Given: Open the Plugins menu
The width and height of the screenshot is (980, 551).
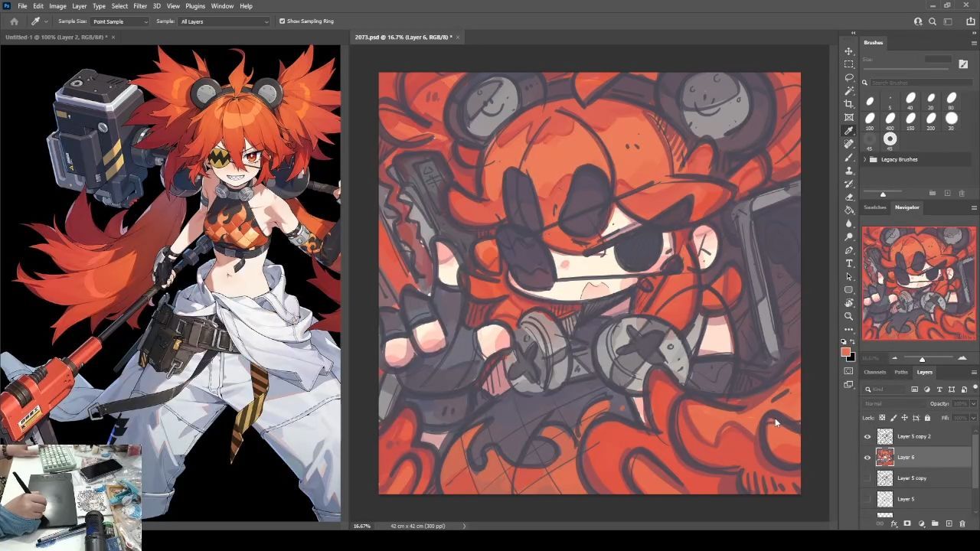Looking at the screenshot, I should click(x=195, y=6).
